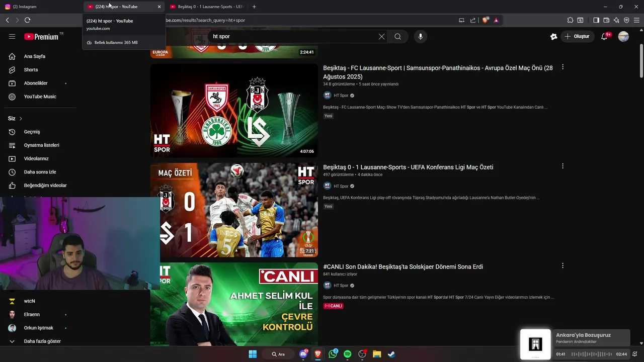This screenshot has width=644, height=362.
Task: Reload the current page
Action: (27, 20)
